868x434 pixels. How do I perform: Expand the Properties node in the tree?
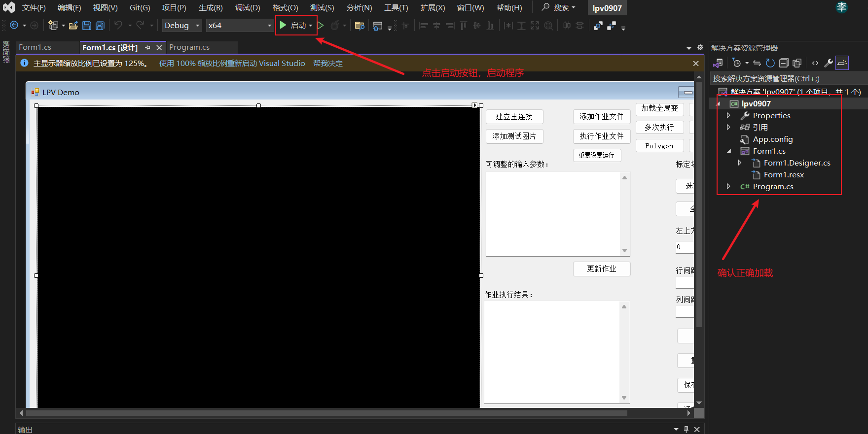pyautogui.click(x=728, y=115)
